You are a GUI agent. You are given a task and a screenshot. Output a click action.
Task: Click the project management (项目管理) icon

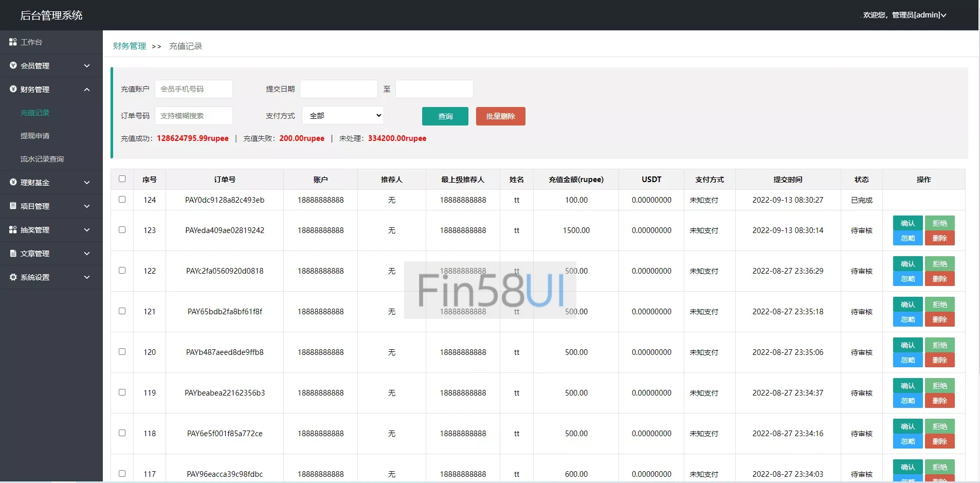point(13,206)
